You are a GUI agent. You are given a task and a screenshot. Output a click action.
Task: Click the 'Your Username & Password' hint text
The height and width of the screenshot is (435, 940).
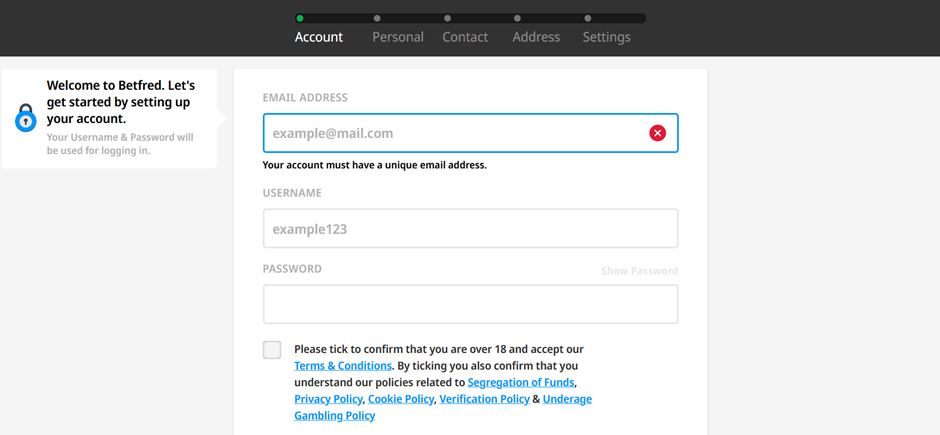[120, 144]
